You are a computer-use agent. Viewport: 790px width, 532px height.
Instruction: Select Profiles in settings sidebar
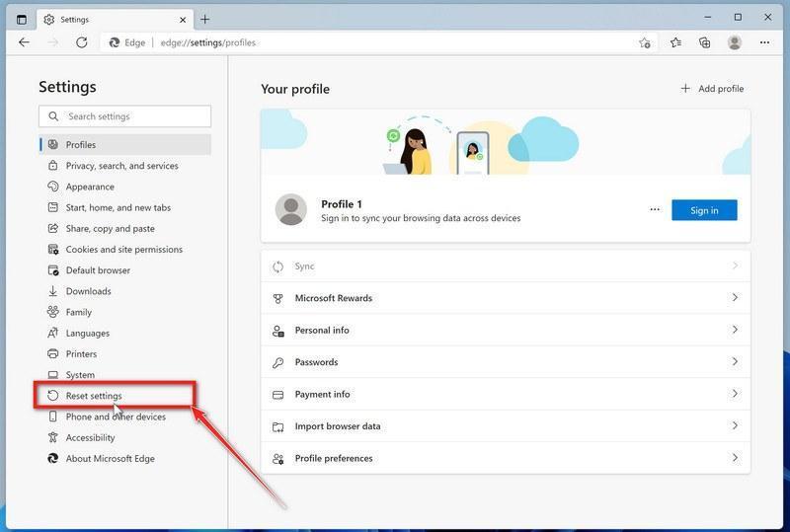125,144
